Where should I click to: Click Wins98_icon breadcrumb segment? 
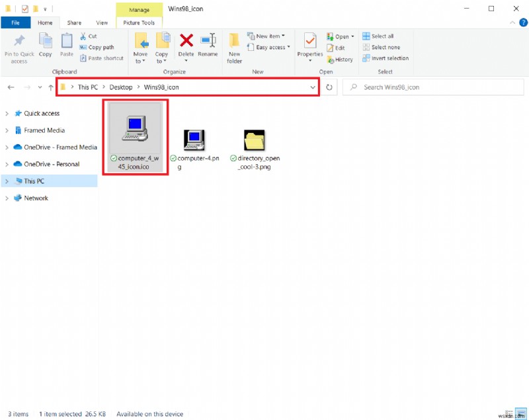click(x=161, y=87)
